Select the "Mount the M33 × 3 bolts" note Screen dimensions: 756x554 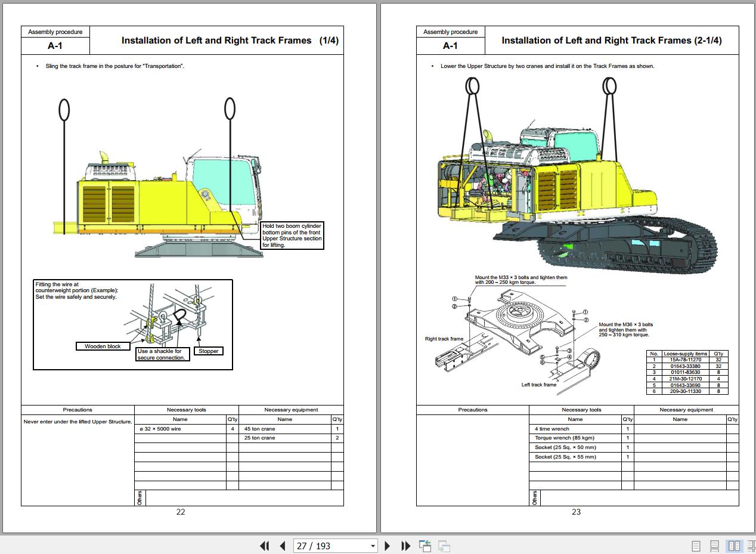coord(521,280)
